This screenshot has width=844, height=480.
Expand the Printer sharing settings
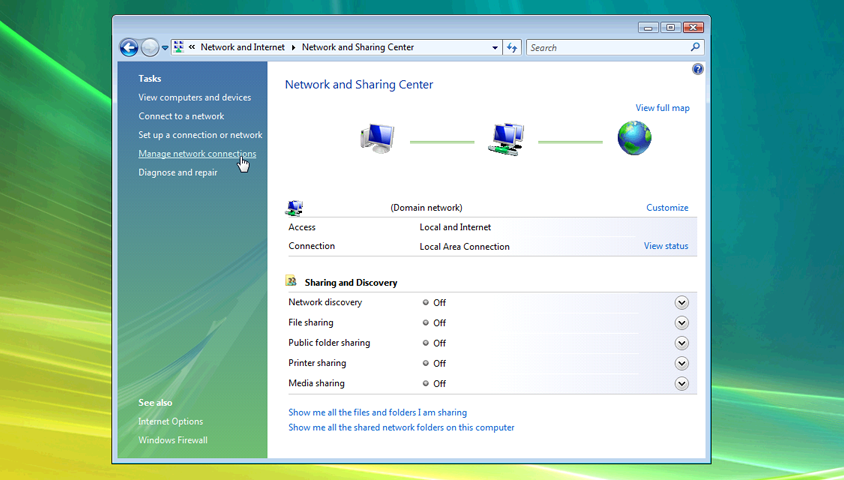tap(682, 363)
